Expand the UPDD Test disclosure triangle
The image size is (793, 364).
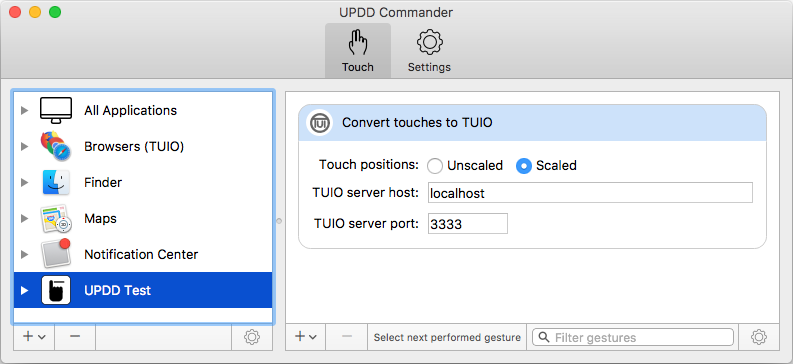click(24, 291)
